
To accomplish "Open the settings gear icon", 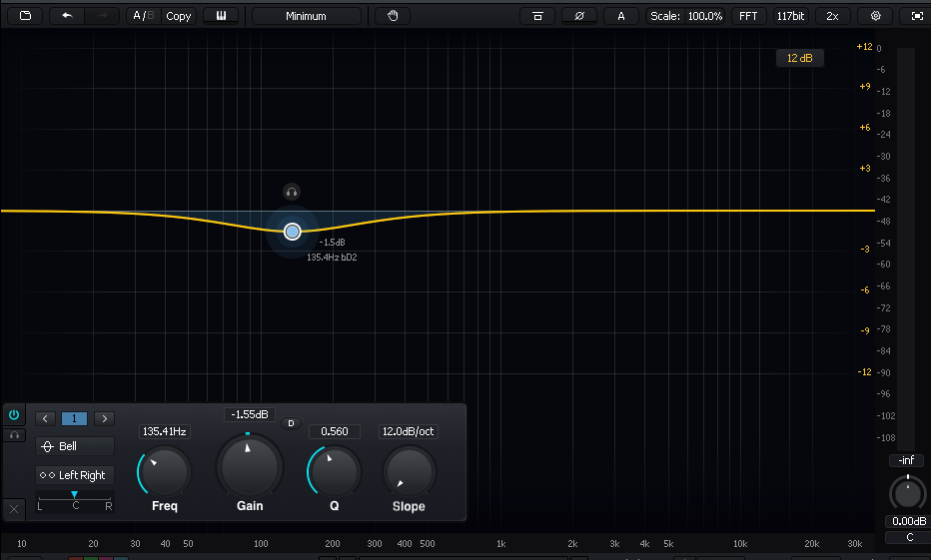I will click(876, 16).
